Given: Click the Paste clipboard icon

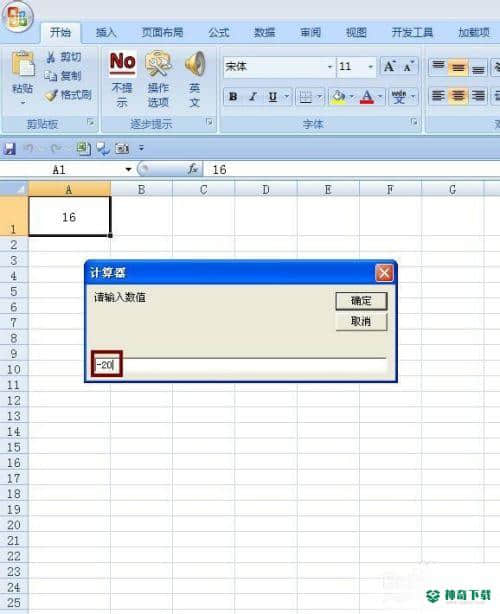Looking at the screenshot, I should tap(23, 64).
